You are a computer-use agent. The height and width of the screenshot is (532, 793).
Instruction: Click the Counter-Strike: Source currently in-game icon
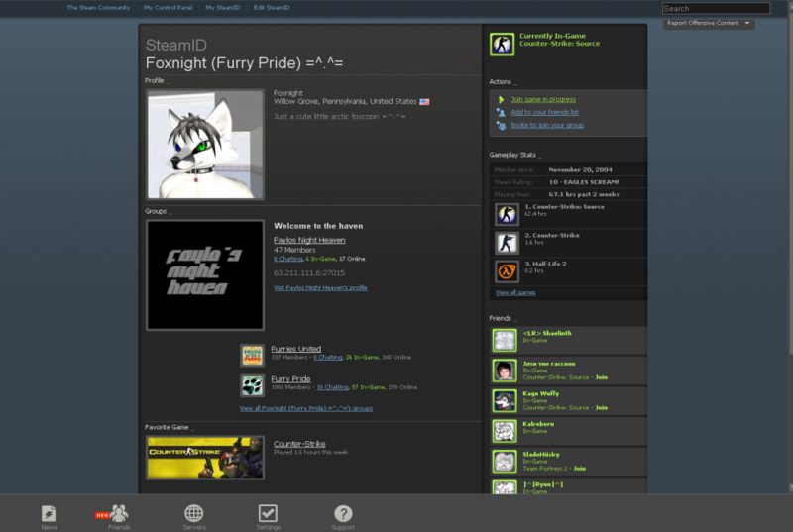click(x=502, y=44)
